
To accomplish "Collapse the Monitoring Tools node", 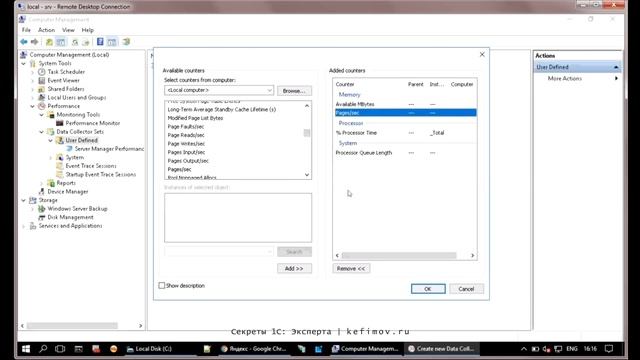I will pyautogui.click(x=42, y=115).
